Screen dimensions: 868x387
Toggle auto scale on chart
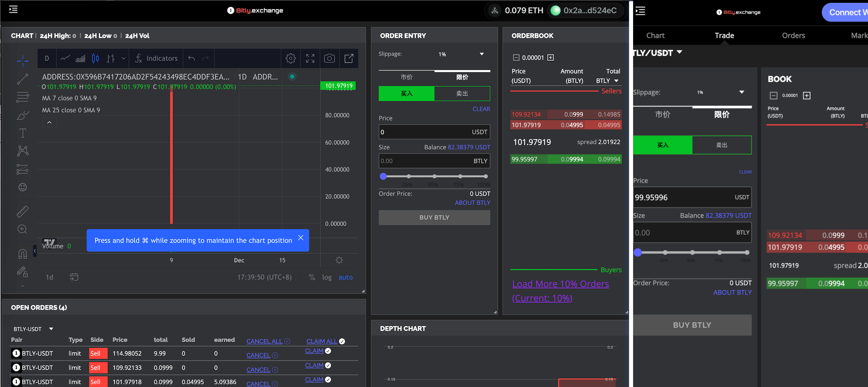pyautogui.click(x=345, y=277)
